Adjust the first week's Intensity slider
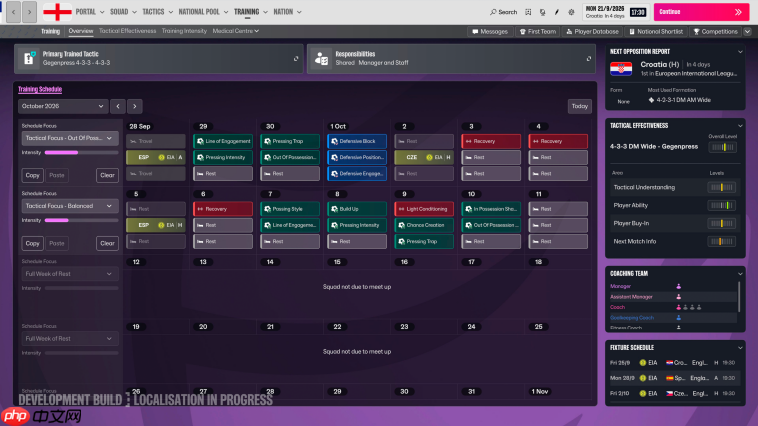The height and width of the screenshot is (426, 758). (x=81, y=152)
